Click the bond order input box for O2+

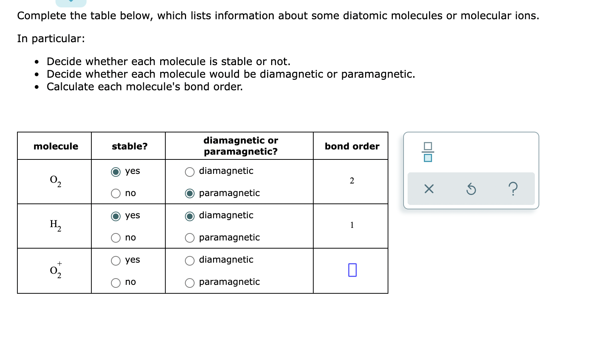tap(352, 270)
